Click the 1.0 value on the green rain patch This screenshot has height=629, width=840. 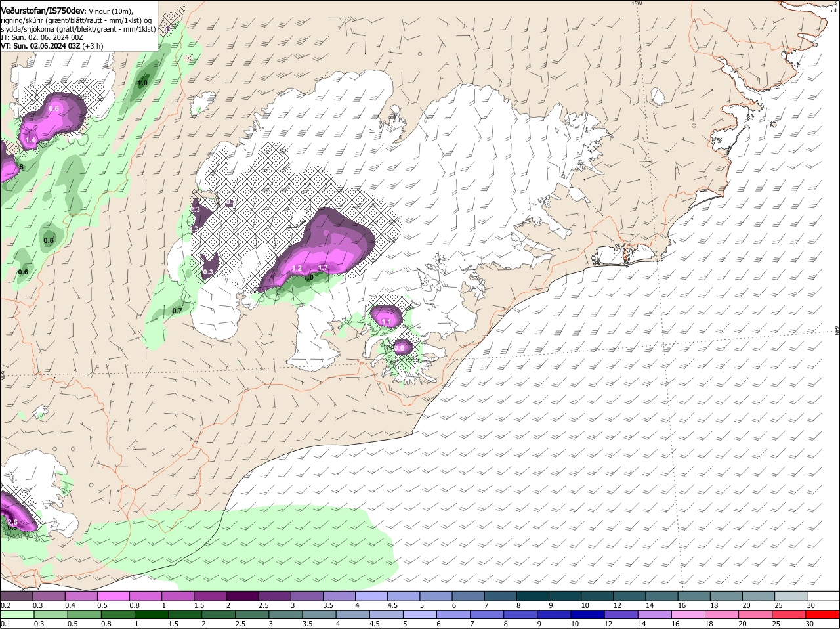click(x=142, y=83)
